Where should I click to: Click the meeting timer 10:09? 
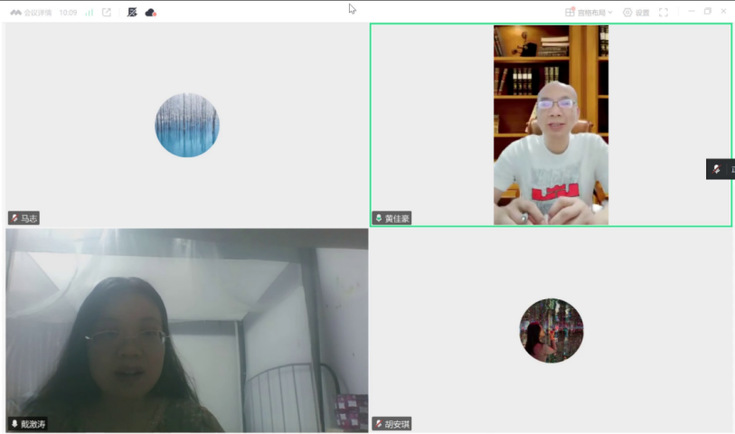point(68,13)
